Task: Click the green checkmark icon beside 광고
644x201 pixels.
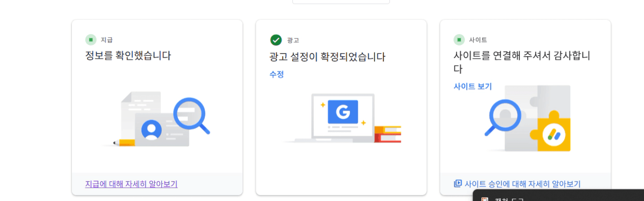Action: point(276,40)
